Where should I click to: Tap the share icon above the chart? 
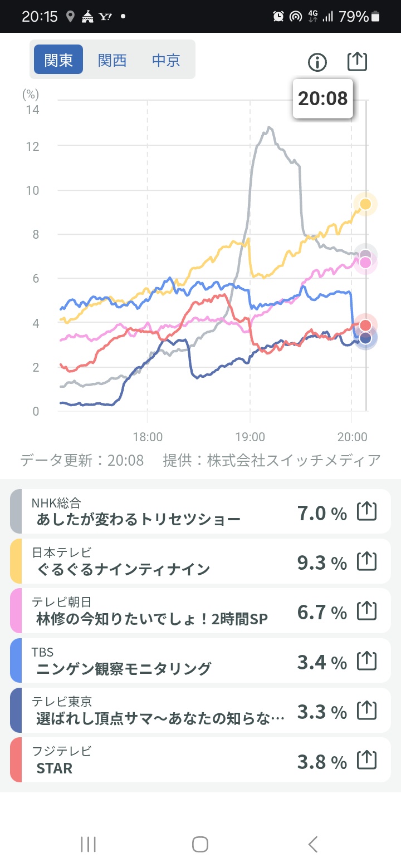tap(357, 61)
